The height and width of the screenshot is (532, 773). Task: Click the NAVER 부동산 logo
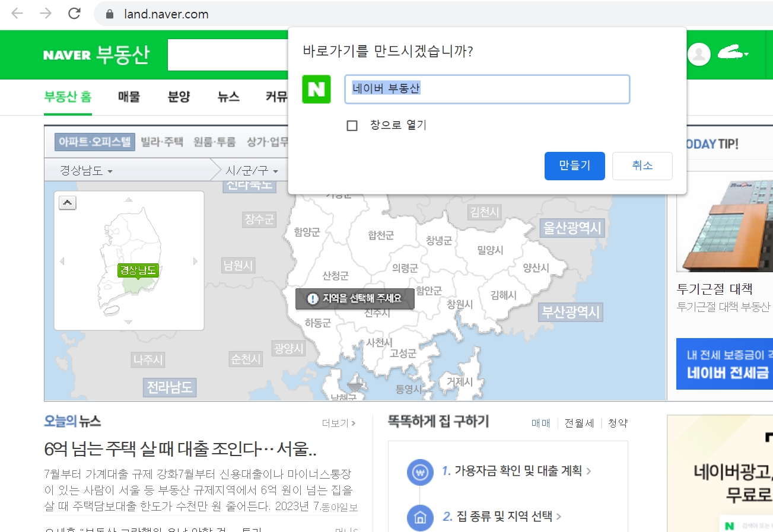point(96,55)
